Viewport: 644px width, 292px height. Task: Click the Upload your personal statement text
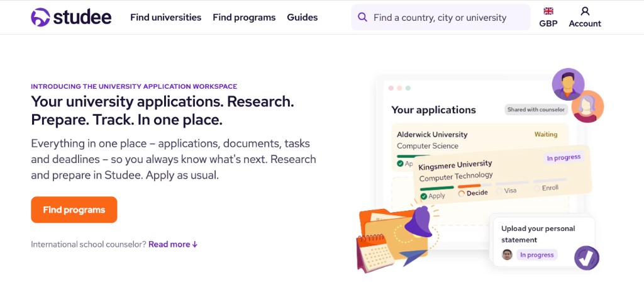(x=538, y=234)
